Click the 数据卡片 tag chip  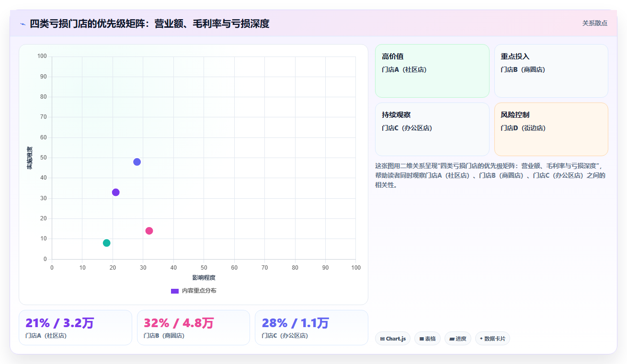coord(492,339)
